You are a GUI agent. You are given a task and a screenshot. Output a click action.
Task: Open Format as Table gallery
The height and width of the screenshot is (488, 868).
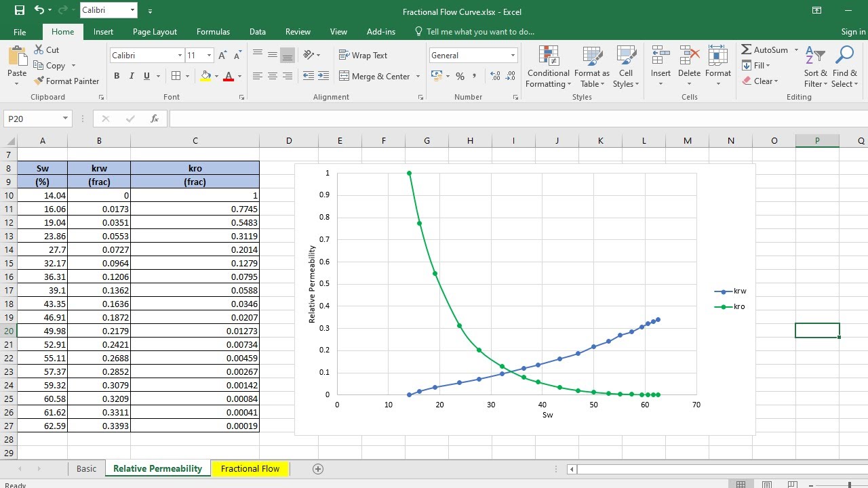coord(592,67)
